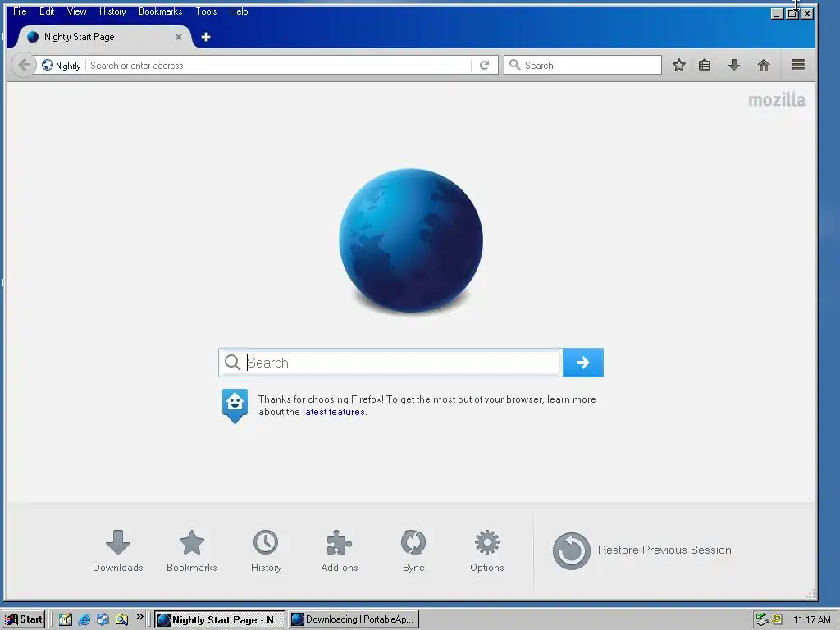Viewport: 840px width, 630px height.
Task: Open the History menu
Action: (112, 11)
